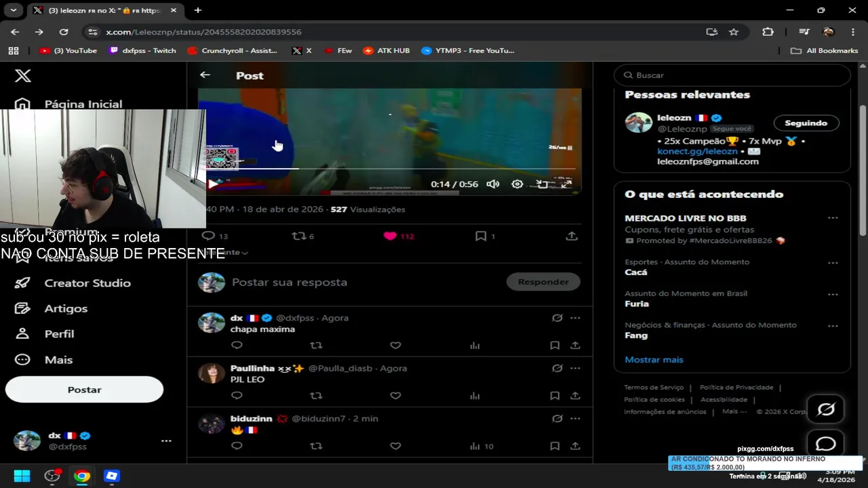Screen dimensions: 868x488
Task: Open options for MERCADO LIVRE NO BBB
Action: tap(833, 218)
